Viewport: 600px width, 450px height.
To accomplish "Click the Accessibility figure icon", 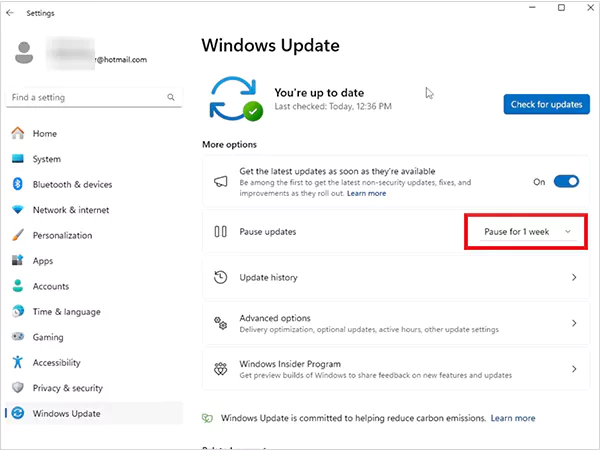I will coord(18,362).
